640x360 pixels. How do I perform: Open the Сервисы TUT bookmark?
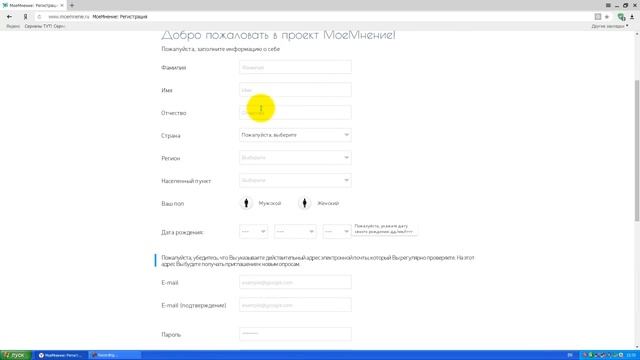click(44, 26)
